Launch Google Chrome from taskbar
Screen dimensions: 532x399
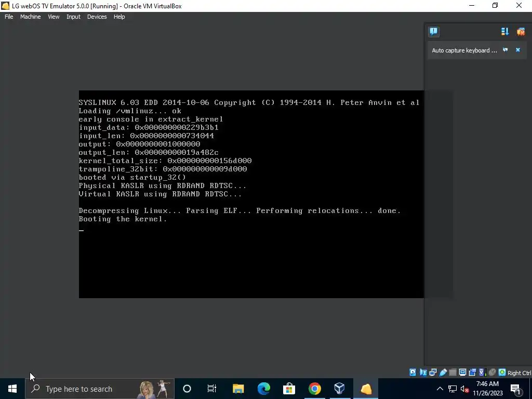(x=314, y=389)
